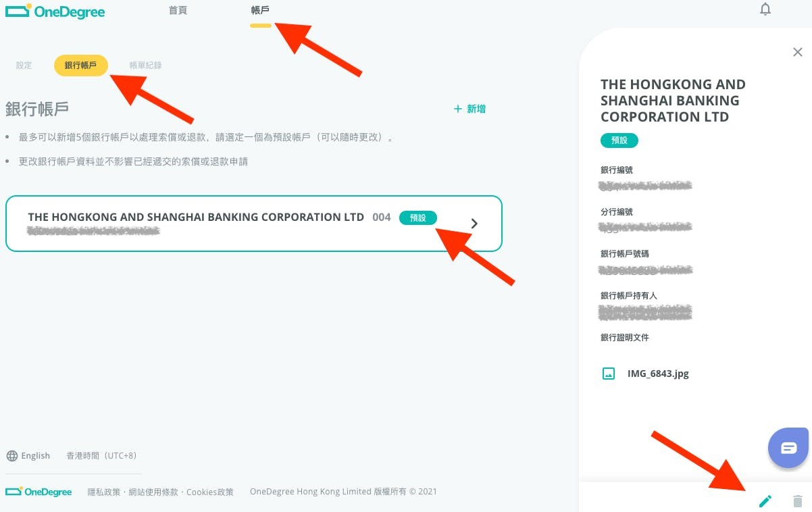
Task: Click the 銀行帳戶號碼 label
Action: 625,254
